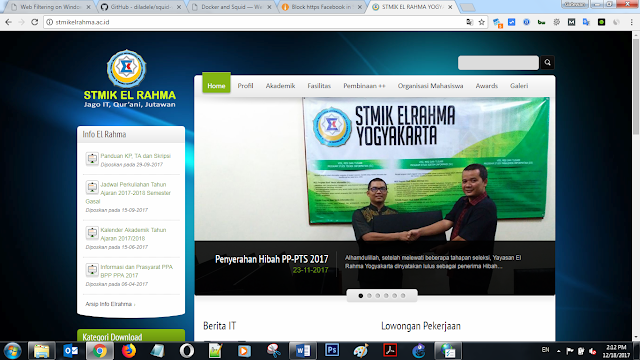This screenshot has height=360, width=640.
Task: Click the Google Translate extension icon
Action: click(x=586, y=22)
